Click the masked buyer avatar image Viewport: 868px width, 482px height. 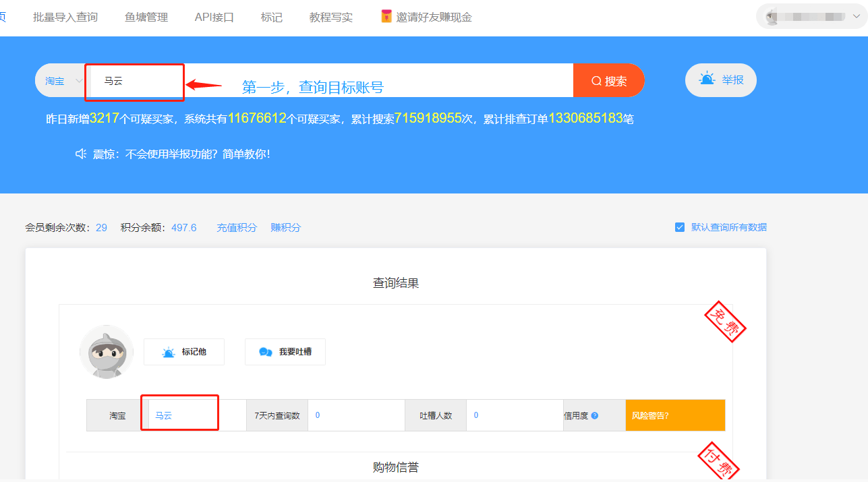pyautogui.click(x=107, y=352)
